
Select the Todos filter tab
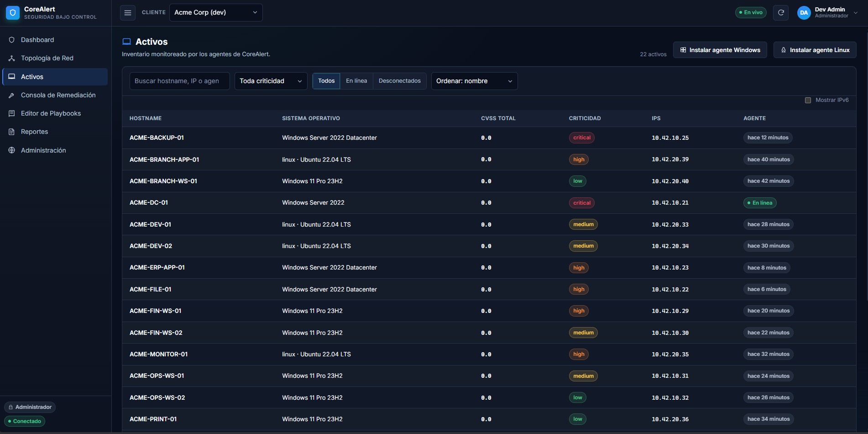pos(326,81)
